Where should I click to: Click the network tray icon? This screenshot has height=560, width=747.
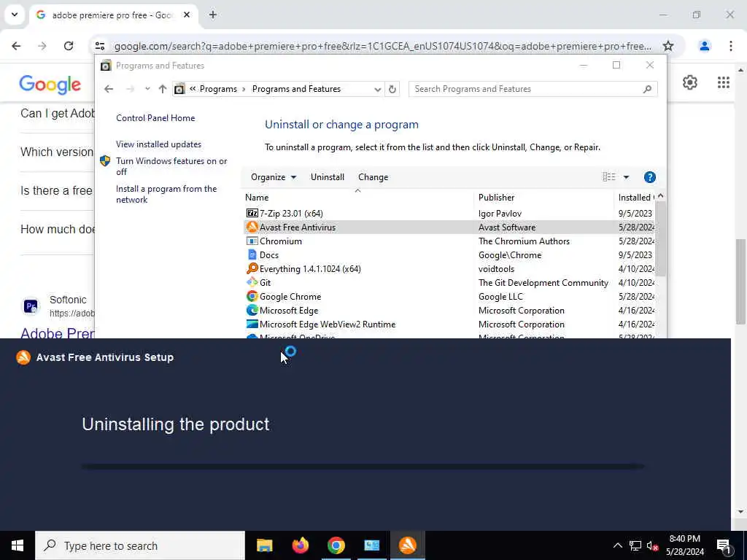coord(635,545)
